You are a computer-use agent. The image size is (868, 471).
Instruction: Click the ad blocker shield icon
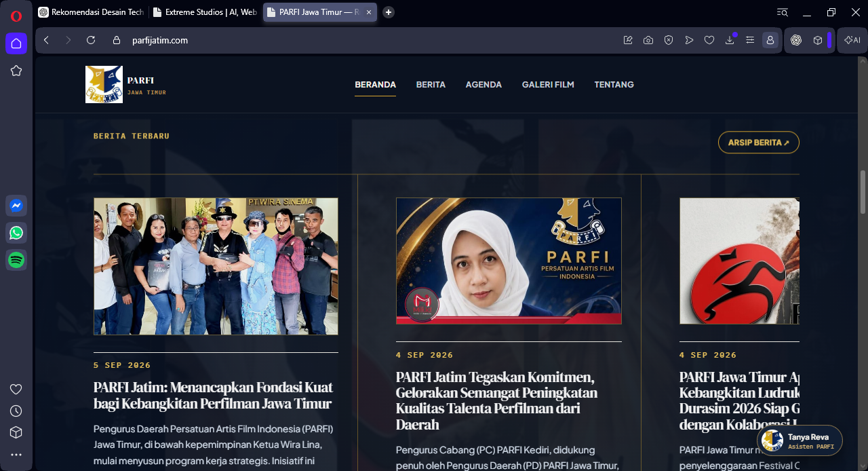click(669, 40)
